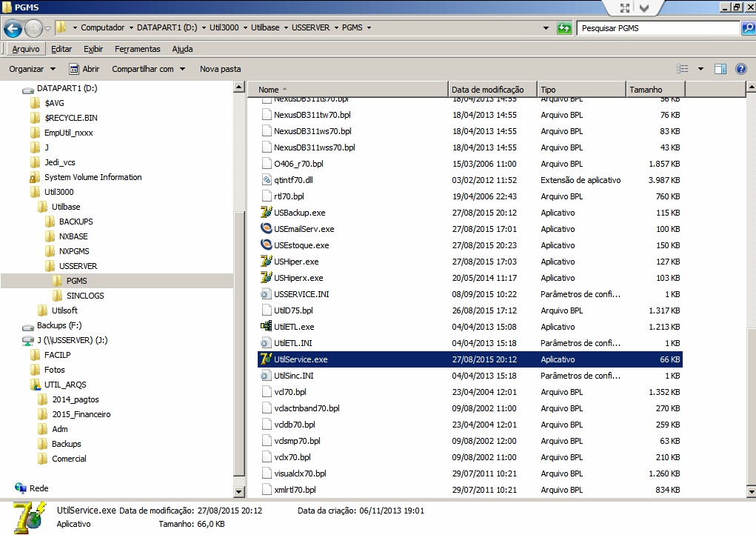Select the Utilsoft folder in tree
Image resolution: width=756 pixels, height=535 pixels.
coord(64,310)
